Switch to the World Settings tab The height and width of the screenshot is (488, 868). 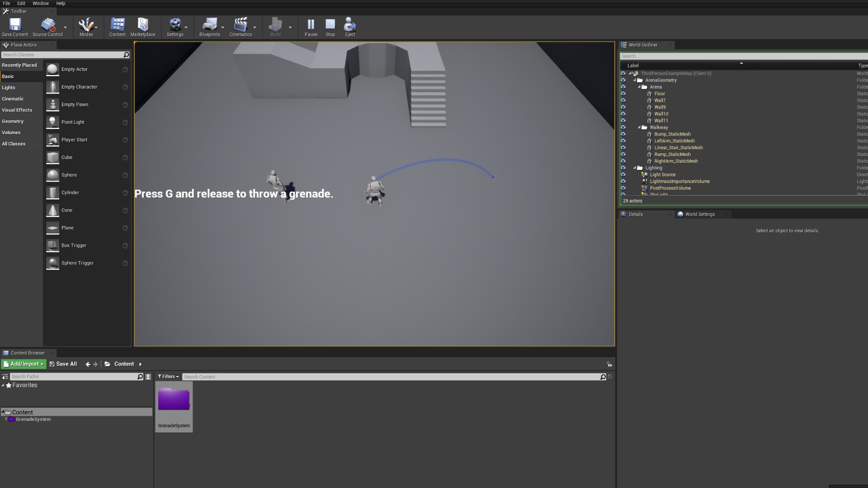click(699, 214)
